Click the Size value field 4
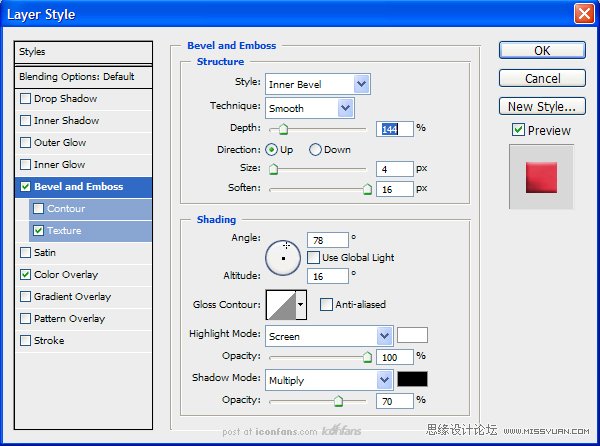The width and height of the screenshot is (600, 446). click(395, 169)
